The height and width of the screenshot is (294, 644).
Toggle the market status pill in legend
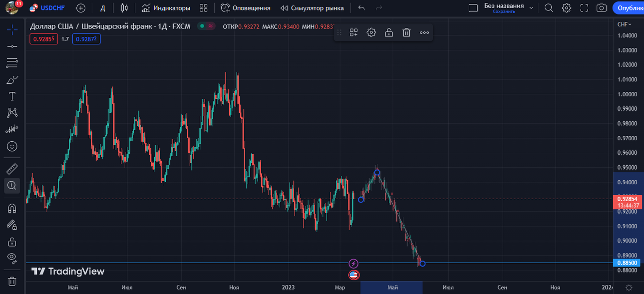click(206, 26)
